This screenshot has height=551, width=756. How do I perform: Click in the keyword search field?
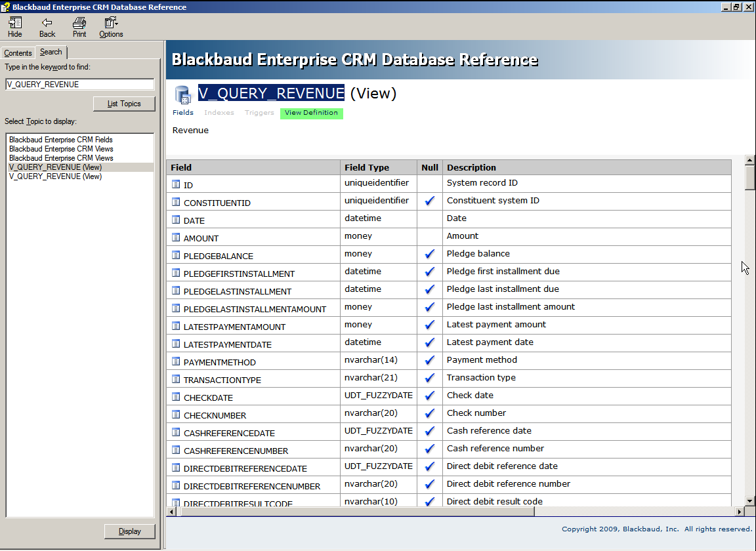click(80, 85)
